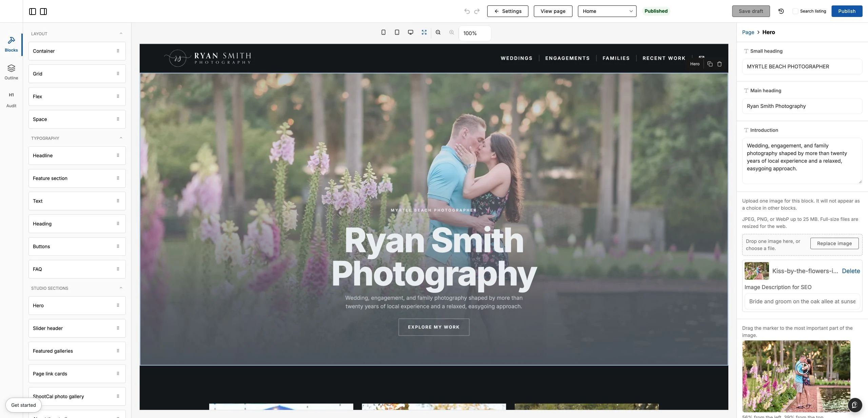Click the View page button
This screenshot has width=868, height=418.
pos(553,11)
